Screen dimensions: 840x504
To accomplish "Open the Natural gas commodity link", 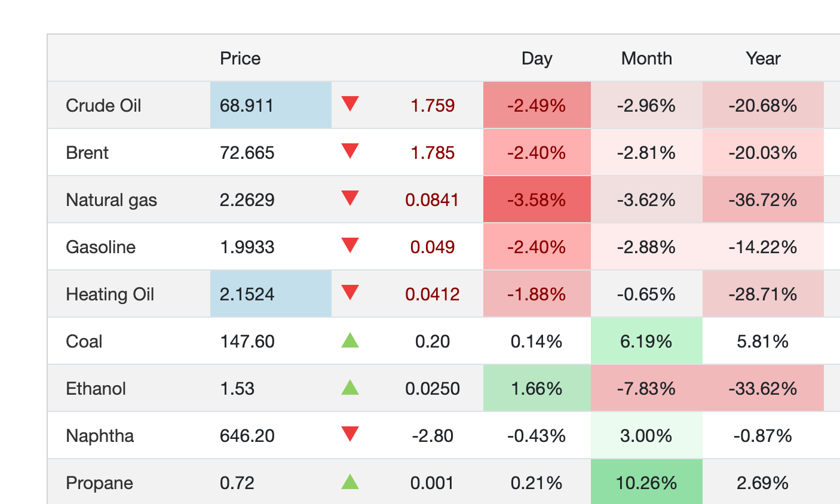I will (112, 200).
